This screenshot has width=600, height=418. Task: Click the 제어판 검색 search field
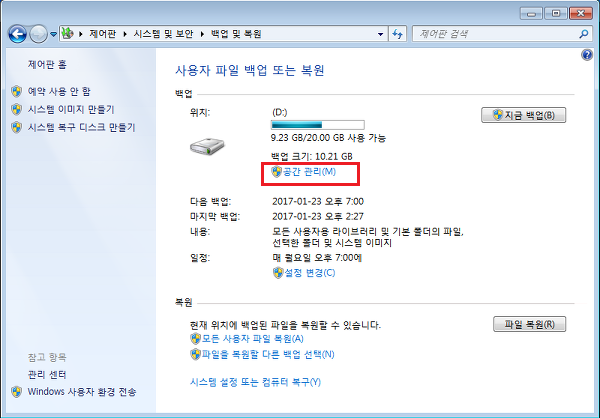tap(490, 34)
